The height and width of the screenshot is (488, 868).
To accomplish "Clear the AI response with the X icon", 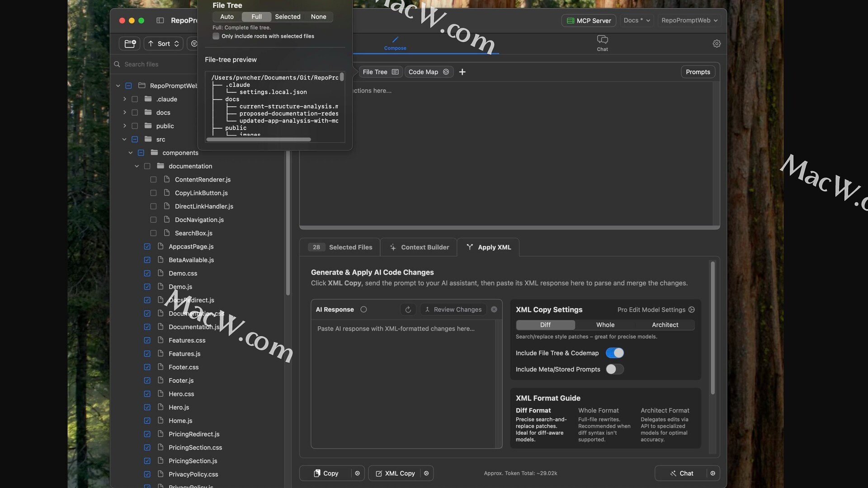I will point(494,310).
